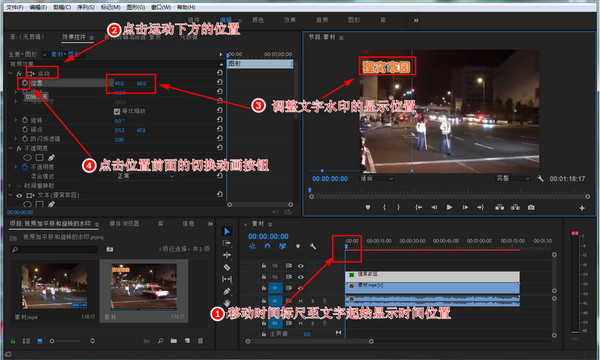Open Program monitor wrench settings

pos(540,178)
